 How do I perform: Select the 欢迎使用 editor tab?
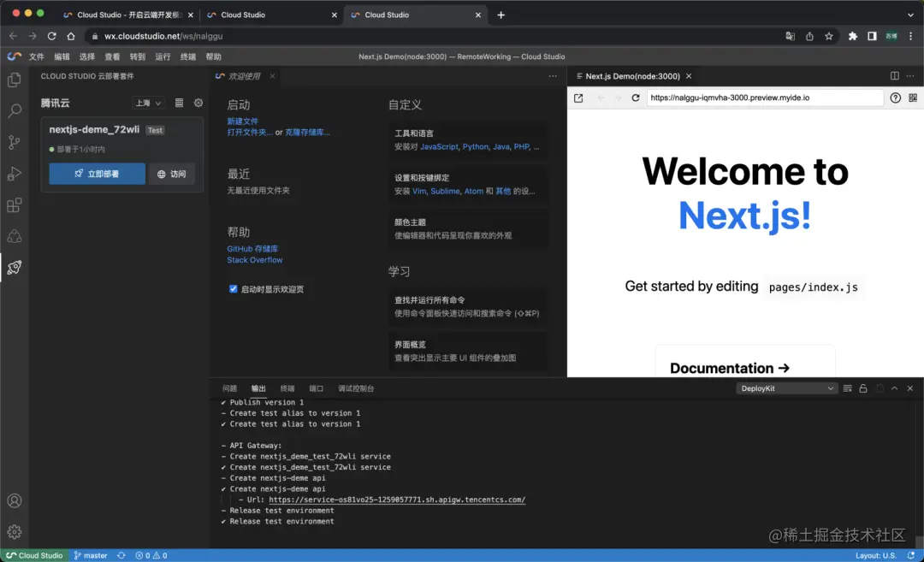coord(243,76)
